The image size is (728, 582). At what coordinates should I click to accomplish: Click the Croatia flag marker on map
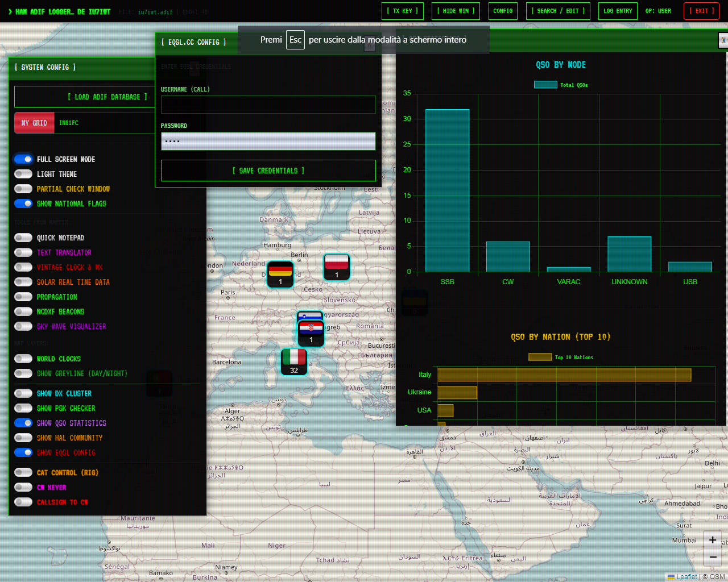(x=311, y=334)
